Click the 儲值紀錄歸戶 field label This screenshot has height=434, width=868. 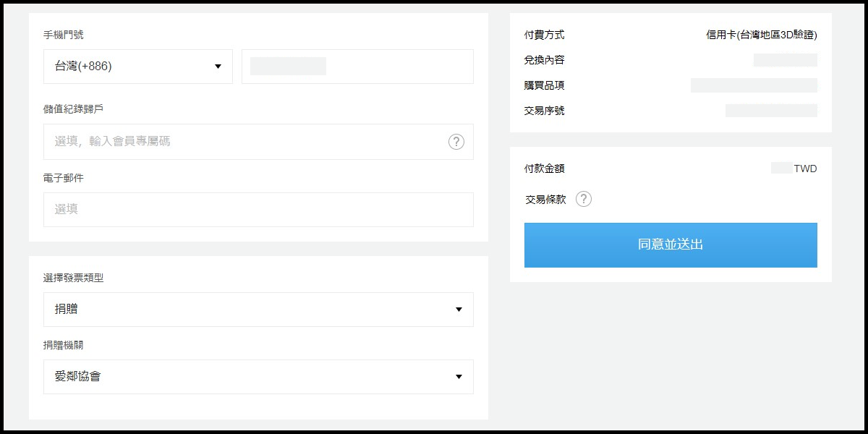click(x=73, y=109)
